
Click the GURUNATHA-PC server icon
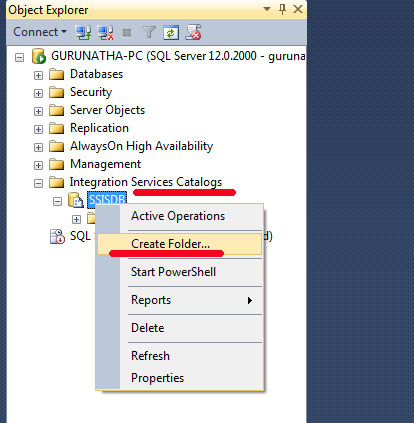coord(39,56)
